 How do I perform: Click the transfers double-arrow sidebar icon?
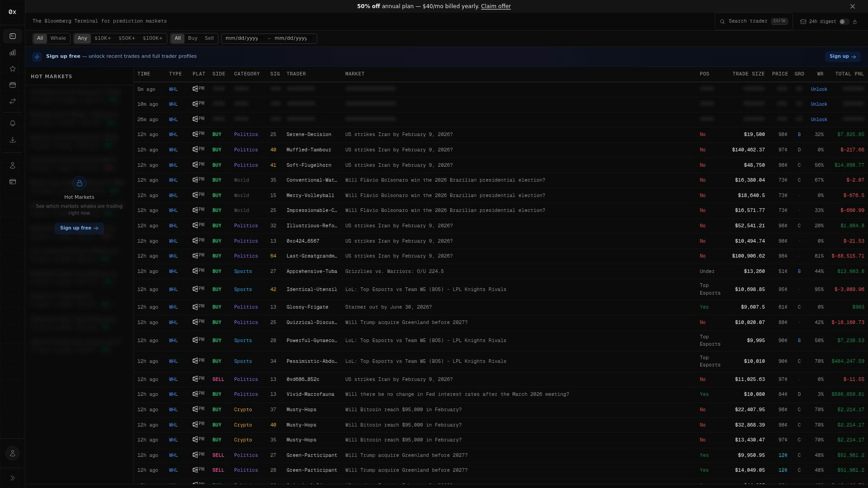pos(13,101)
